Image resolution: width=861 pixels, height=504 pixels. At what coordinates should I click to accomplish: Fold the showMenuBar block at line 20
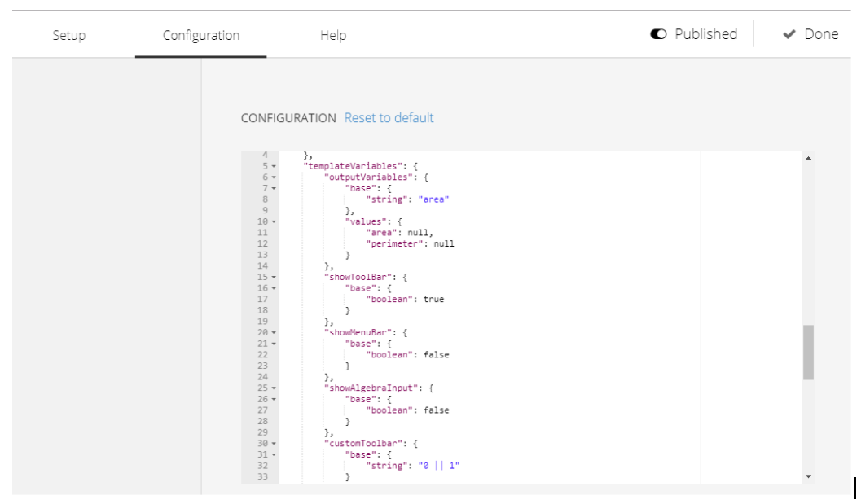tap(274, 333)
